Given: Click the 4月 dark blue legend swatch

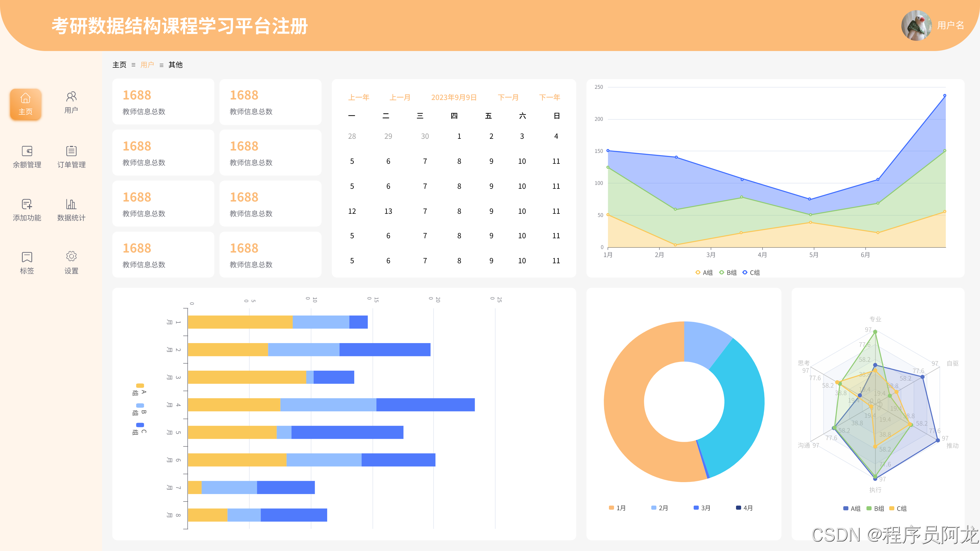Looking at the screenshot, I should click(x=738, y=508).
